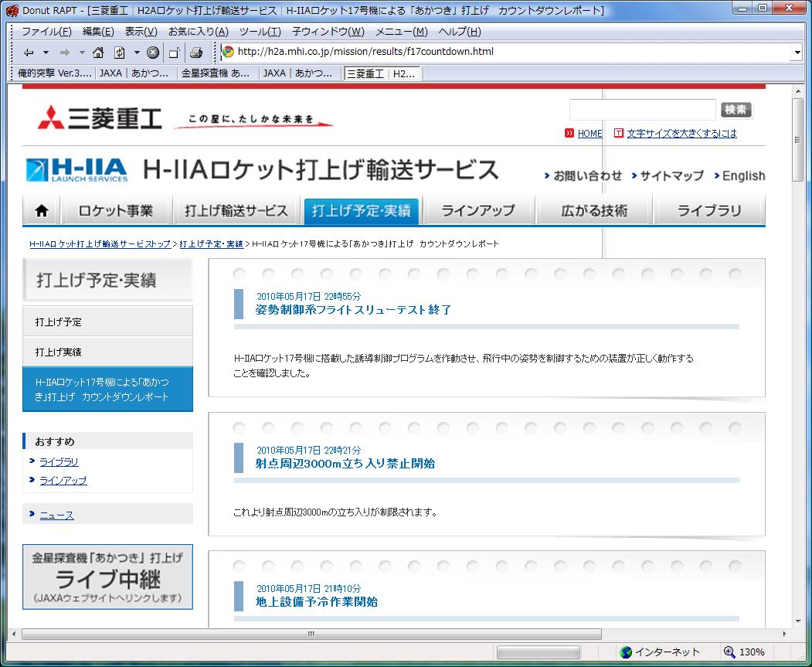Click the site icon in address bar
Image resolution: width=812 pixels, height=667 pixels.
pos(228,52)
